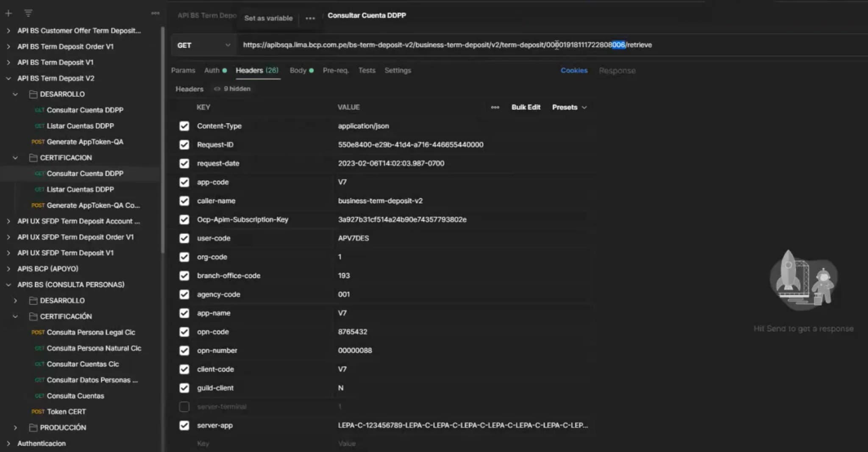The image size is (868, 452).
Task: Expand API BS Customer Offer Term Deposit collection
Action: click(8, 31)
